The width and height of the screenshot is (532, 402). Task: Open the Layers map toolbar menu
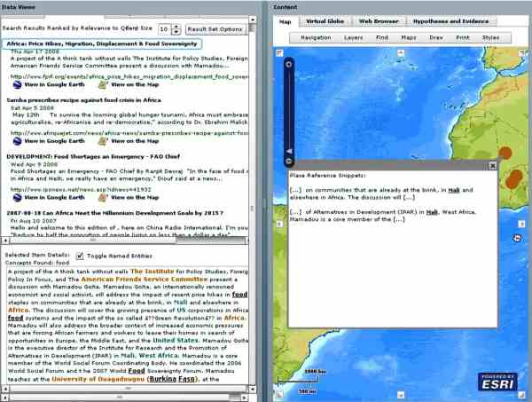pos(353,38)
